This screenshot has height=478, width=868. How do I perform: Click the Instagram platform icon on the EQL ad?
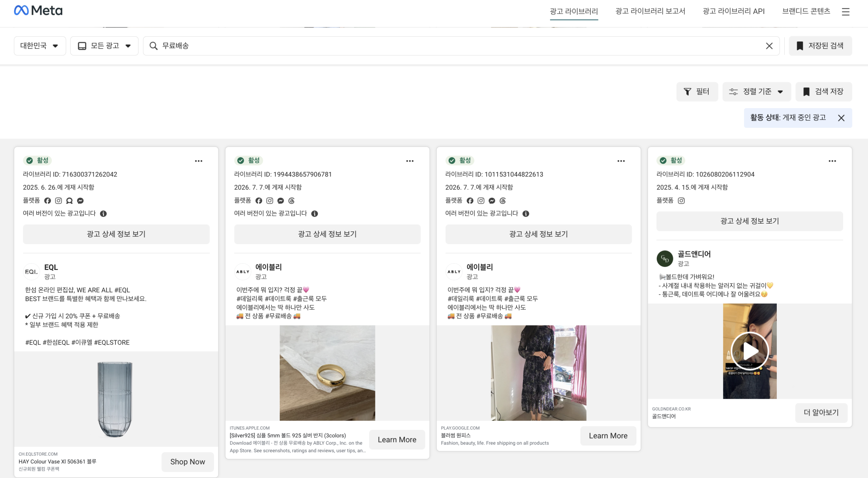[58, 201]
